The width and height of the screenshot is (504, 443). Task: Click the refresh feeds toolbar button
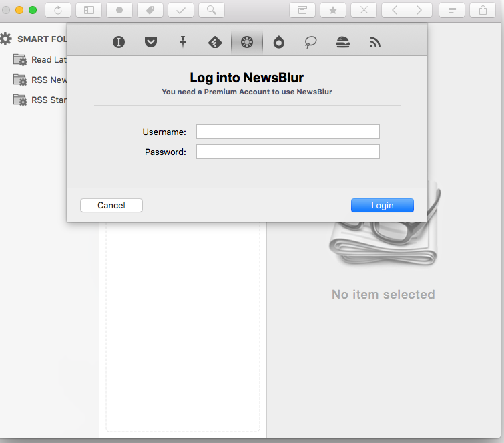click(x=58, y=10)
